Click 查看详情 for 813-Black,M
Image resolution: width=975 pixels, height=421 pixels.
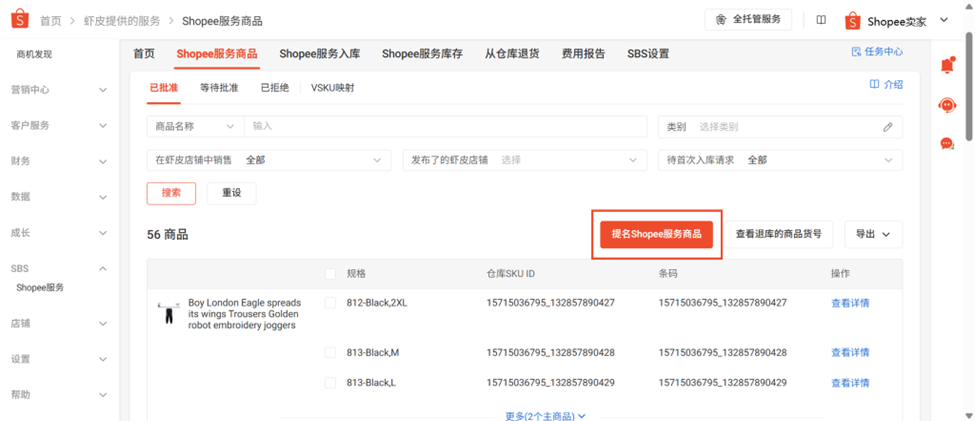click(x=850, y=353)
